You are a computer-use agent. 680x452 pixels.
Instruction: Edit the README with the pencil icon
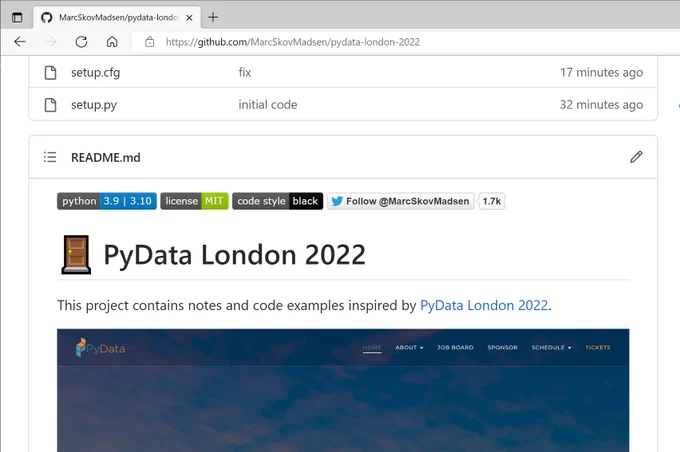636,157
